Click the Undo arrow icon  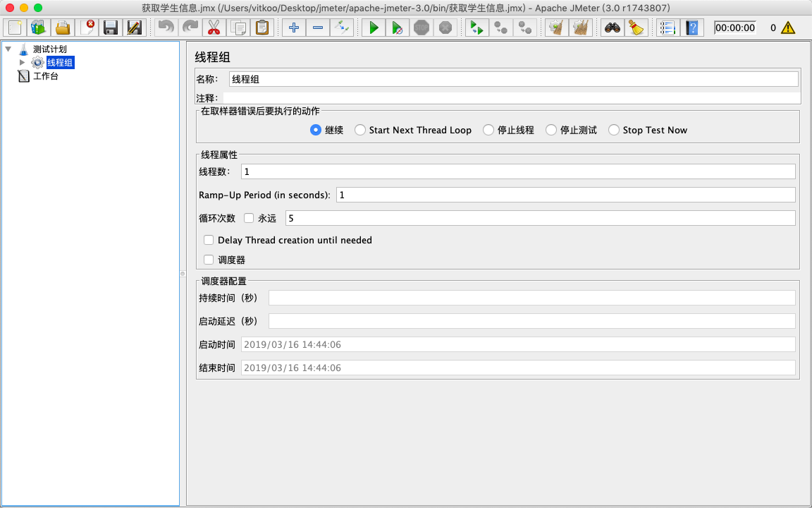point(166,28)
